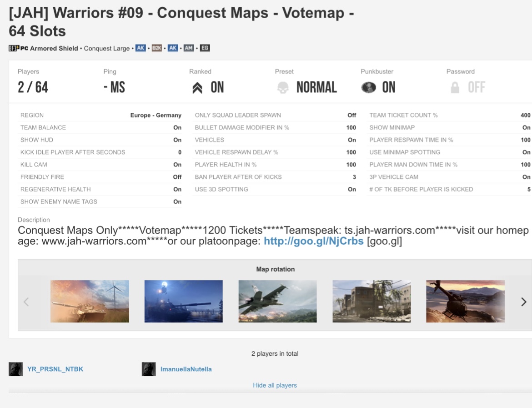Screen dimensions: 532x408
Task: Click the BF3 game badge icon
Action: 14,48
